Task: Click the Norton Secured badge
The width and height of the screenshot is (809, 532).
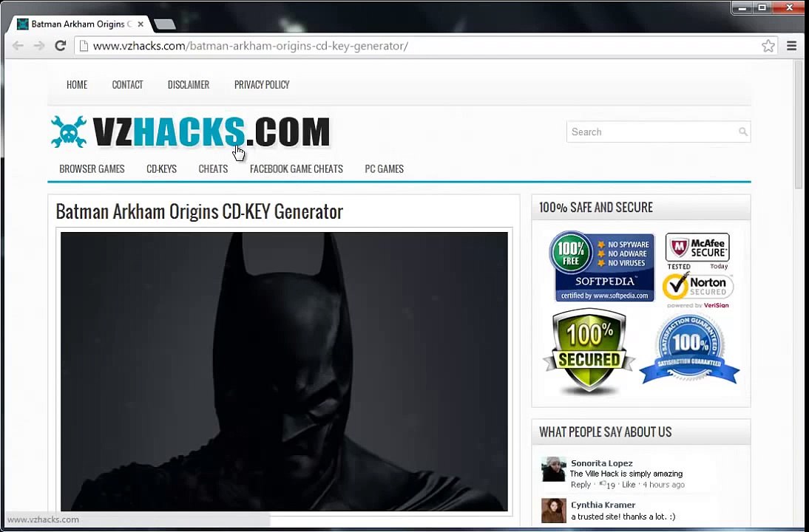Action: [x=697, y=290]
